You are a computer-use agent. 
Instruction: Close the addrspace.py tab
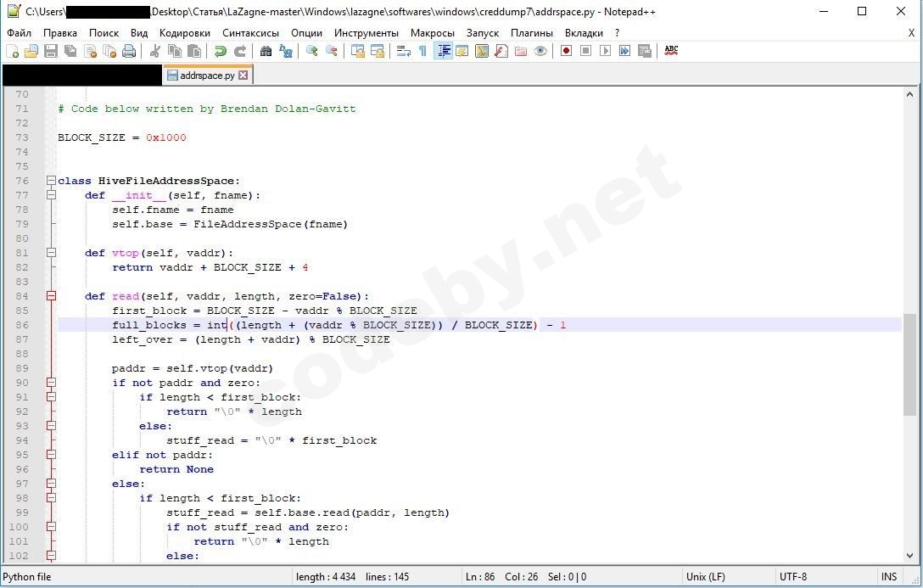pos(243,76)
